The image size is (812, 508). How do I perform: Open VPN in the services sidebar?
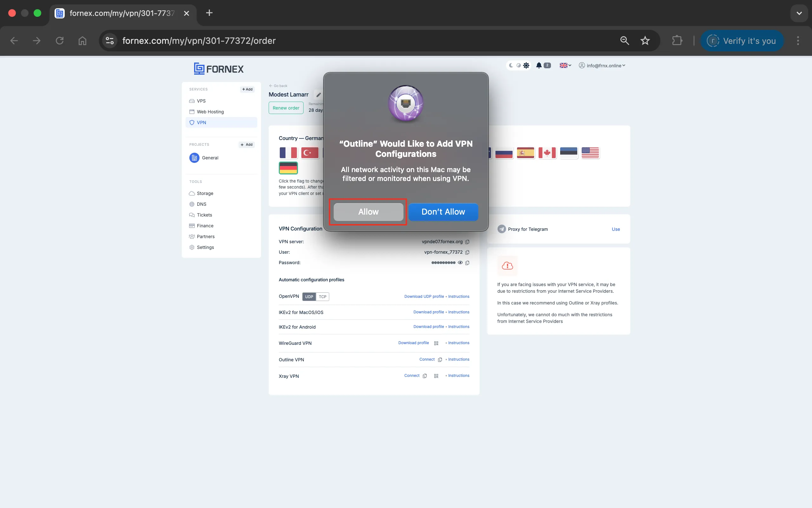[x=221, y=122]
